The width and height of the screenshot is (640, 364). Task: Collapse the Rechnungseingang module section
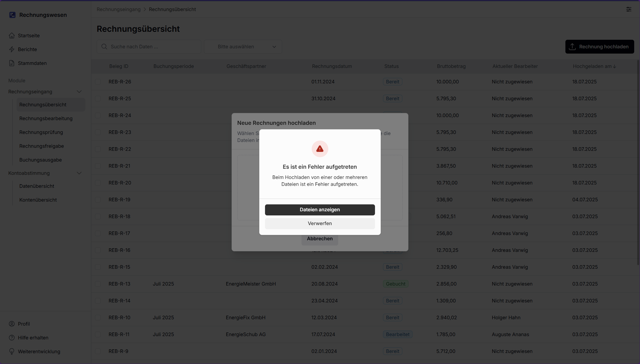click(79, 92)
